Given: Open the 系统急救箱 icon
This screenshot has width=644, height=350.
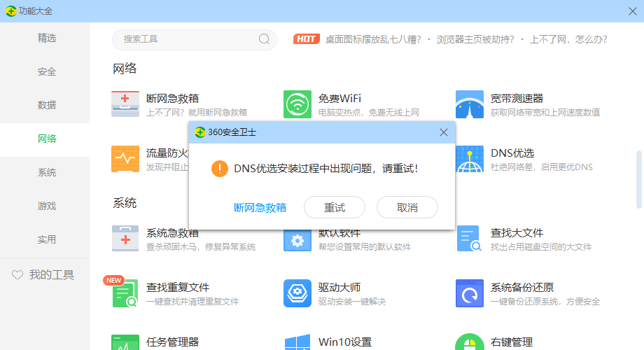Looking at the screenshot, I should click(125, 239).
